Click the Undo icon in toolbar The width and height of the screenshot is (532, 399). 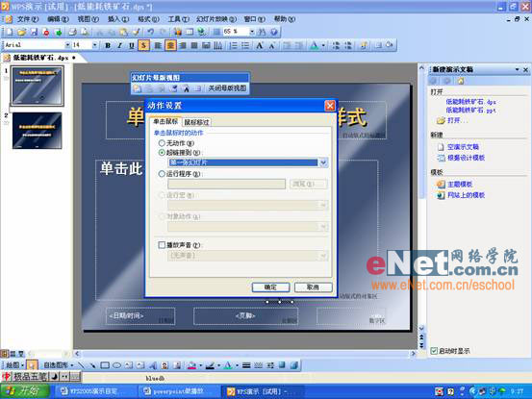click(151, 32)
